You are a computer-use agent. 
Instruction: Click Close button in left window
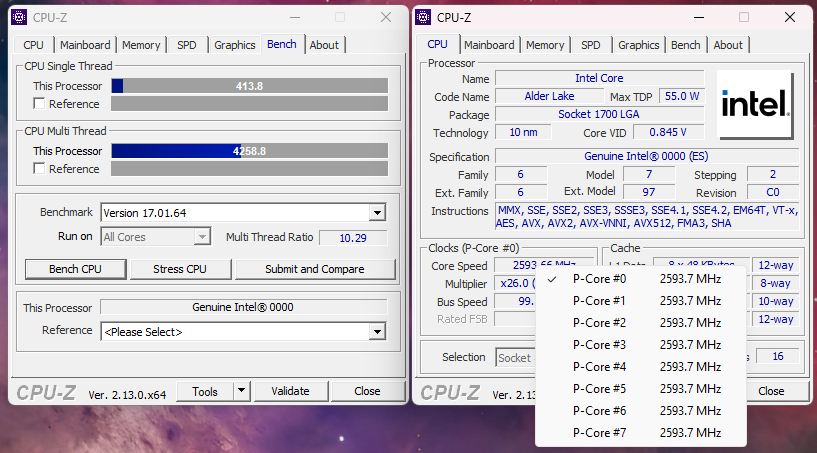(x=367, y=391)
